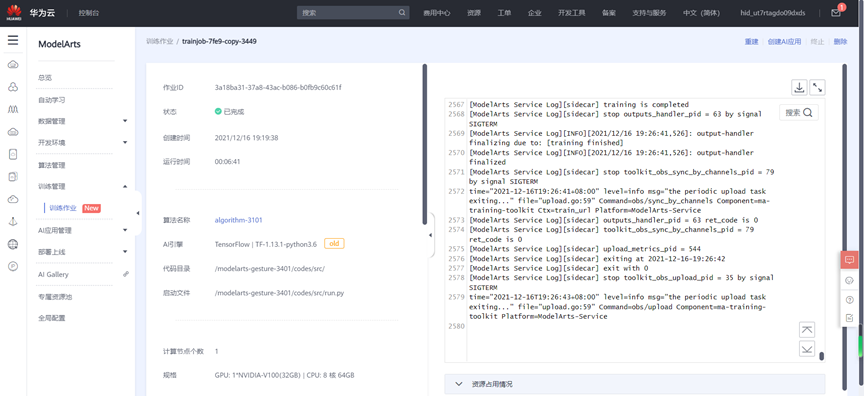
Task: Click the job ID 3a18ba31-37a8-43ac text
Action: tap(278, 88)
